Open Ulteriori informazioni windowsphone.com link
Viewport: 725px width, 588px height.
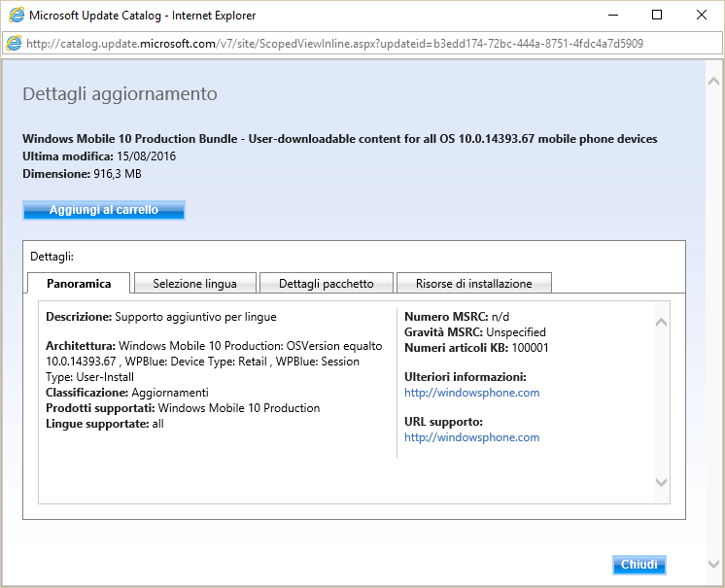[x=471, y=393]
